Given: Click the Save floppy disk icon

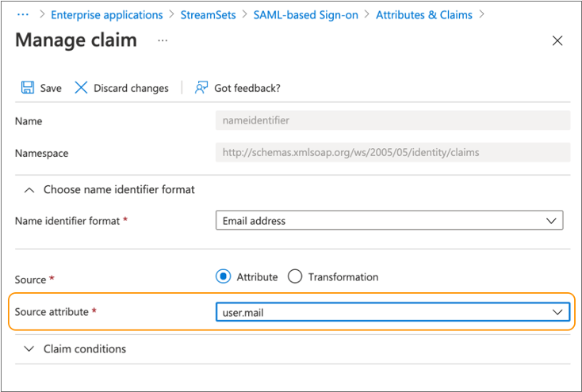Looking at the screenshot, I should 28,88.
